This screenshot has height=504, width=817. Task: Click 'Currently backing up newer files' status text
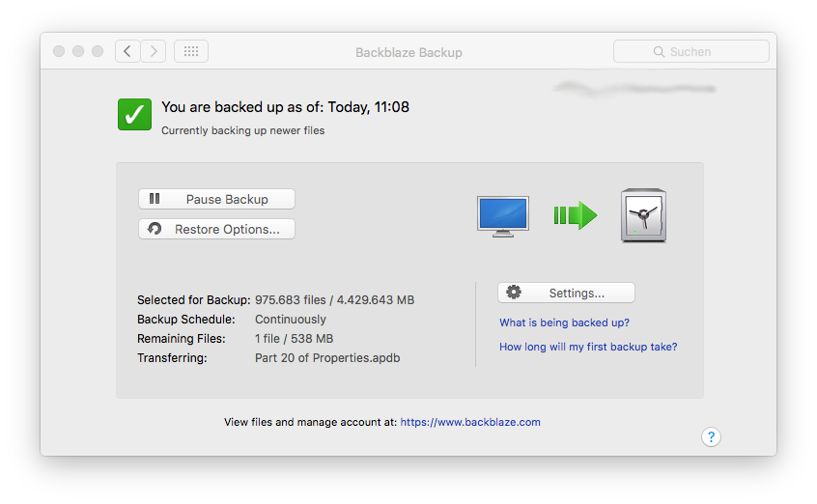[x=242, y=130]
